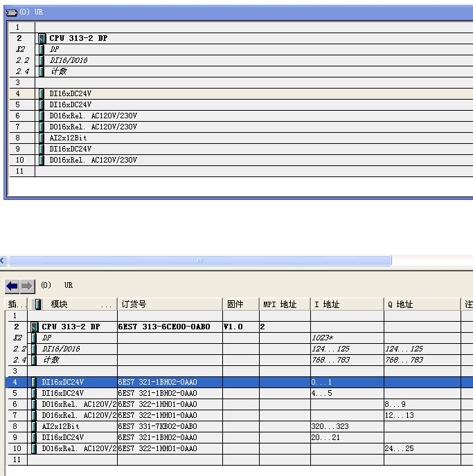Click the I address cell 320...323

[x=331, y=427]
